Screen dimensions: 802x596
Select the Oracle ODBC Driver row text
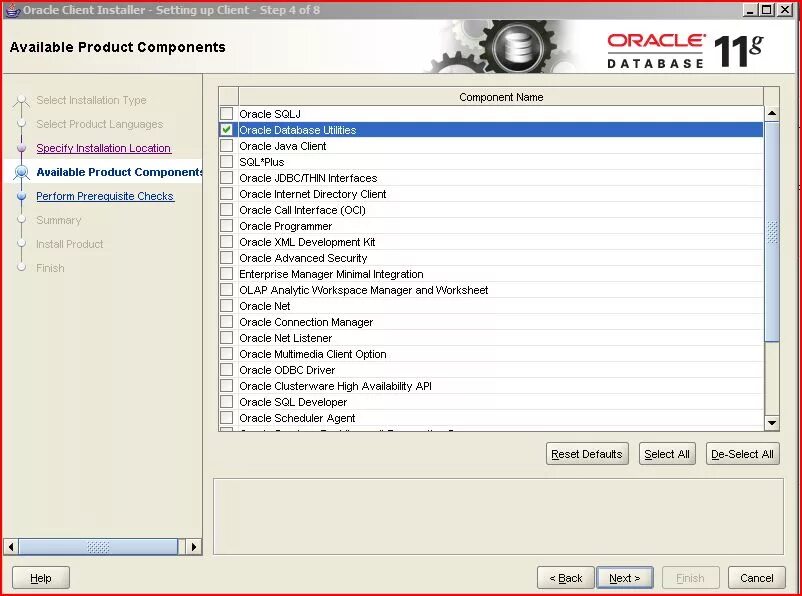pyautogui.click(x=287, y=369)
